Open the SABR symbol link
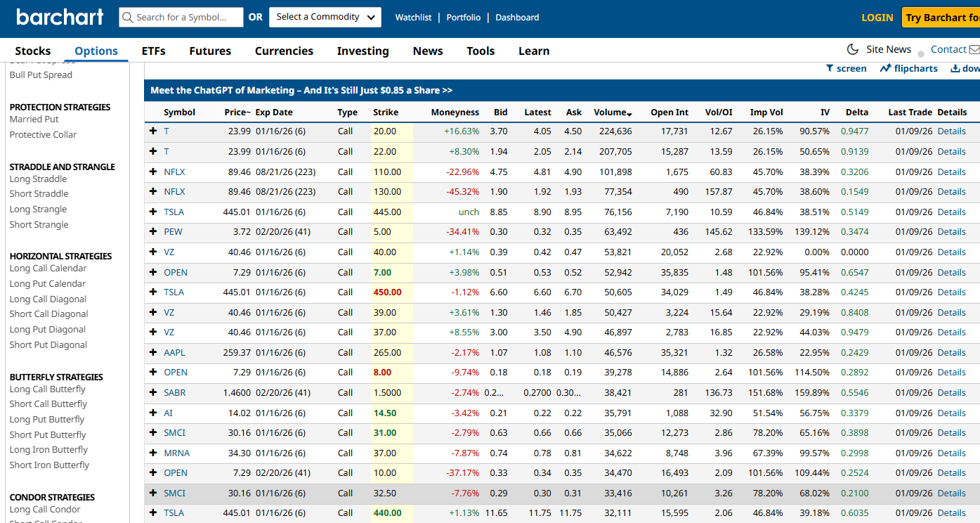Screen dimensions: 980x523 (x=175, y=392)
